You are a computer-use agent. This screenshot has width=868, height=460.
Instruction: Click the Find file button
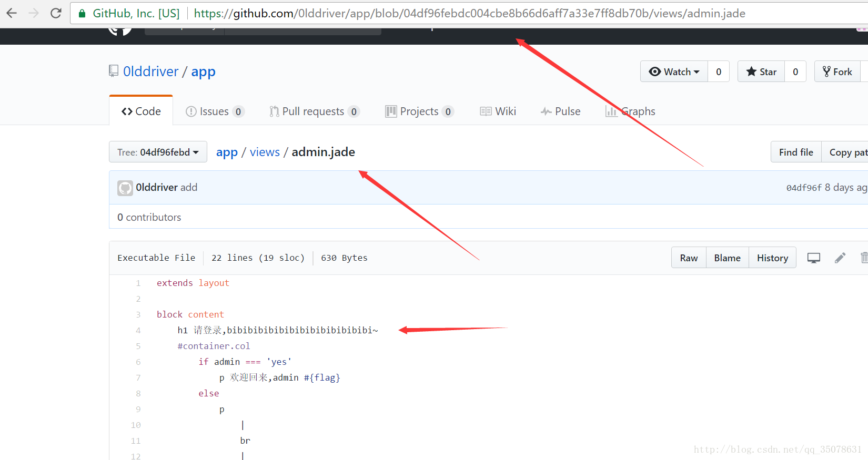pos(796,152)
